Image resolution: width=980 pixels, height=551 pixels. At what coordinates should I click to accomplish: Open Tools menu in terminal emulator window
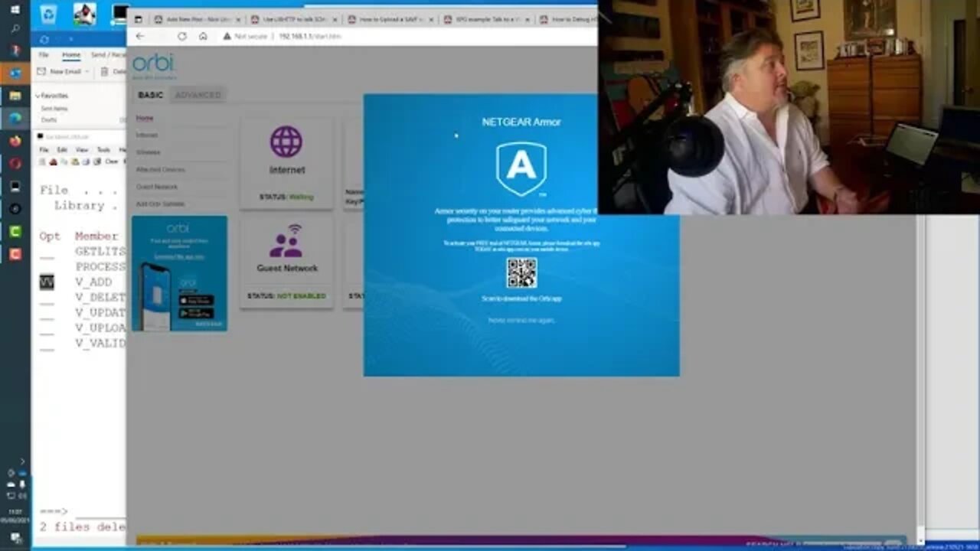tap(103, 150)
